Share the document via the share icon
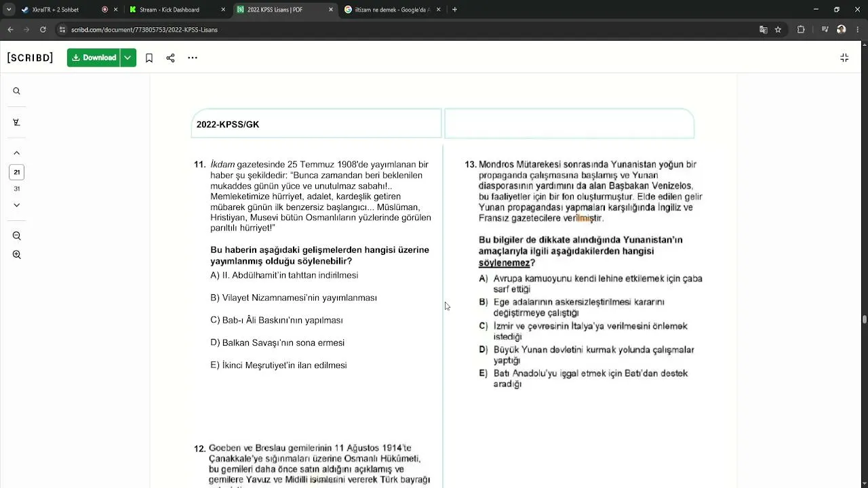The image size is (868, 488). click(170, 58)
